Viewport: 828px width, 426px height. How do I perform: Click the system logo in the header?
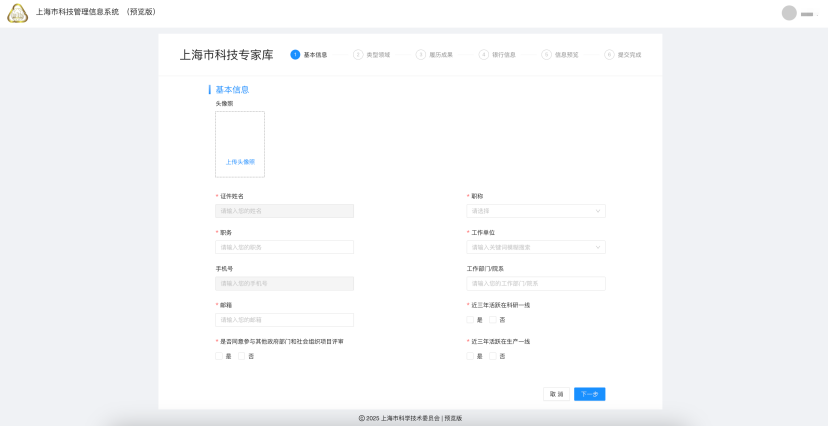[x=18, y=13]
